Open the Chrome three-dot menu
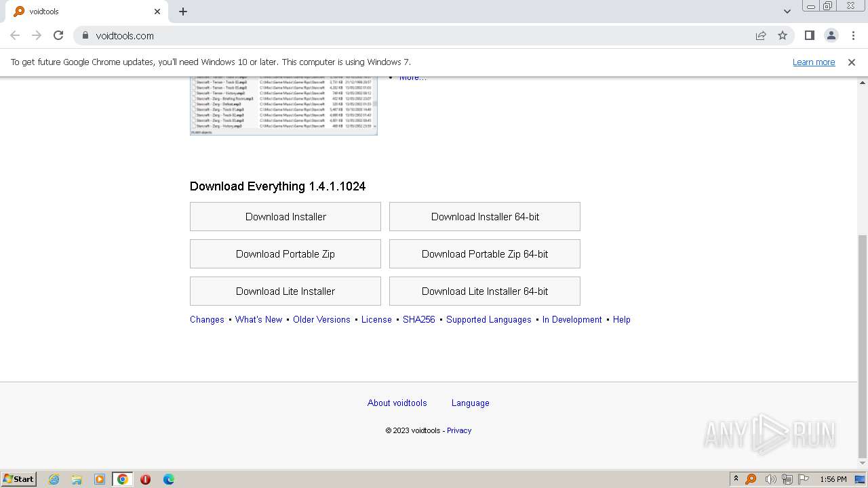The image size is (868, 488). pos(853,35)
